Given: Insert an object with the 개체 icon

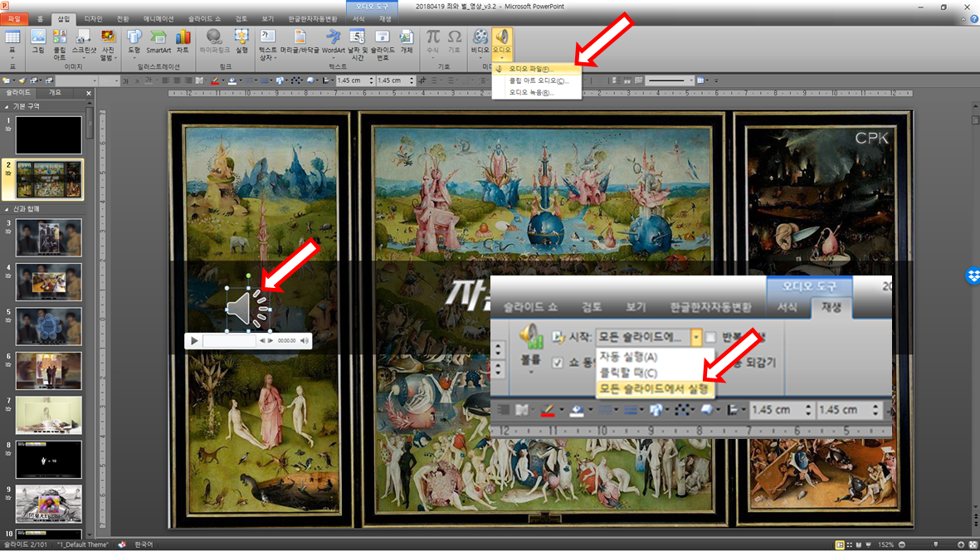Looking at the screenshot, I should point(407,41).
